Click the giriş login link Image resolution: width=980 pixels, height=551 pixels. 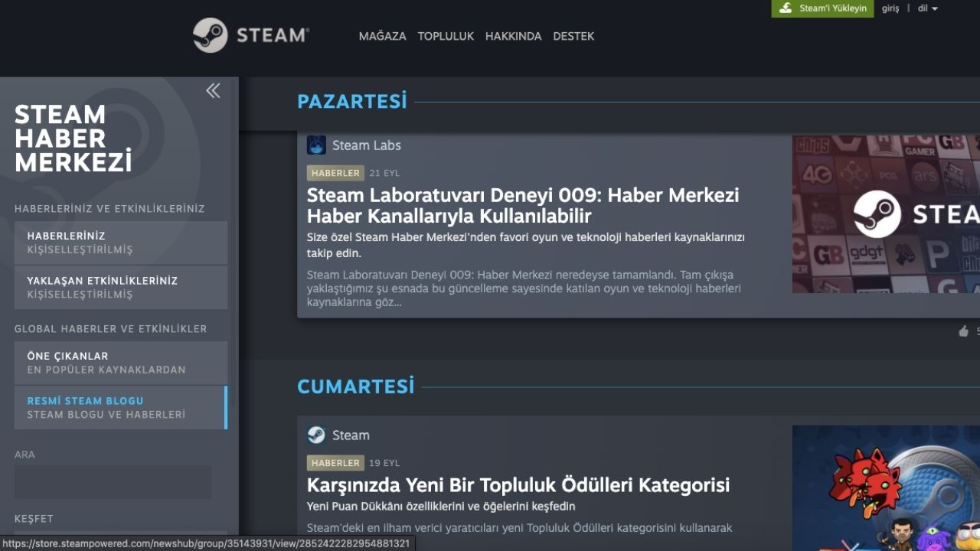890,8
